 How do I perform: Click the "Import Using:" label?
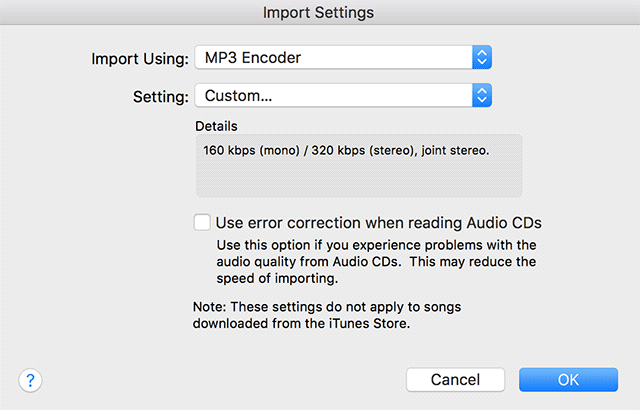[x=139, y=58]
